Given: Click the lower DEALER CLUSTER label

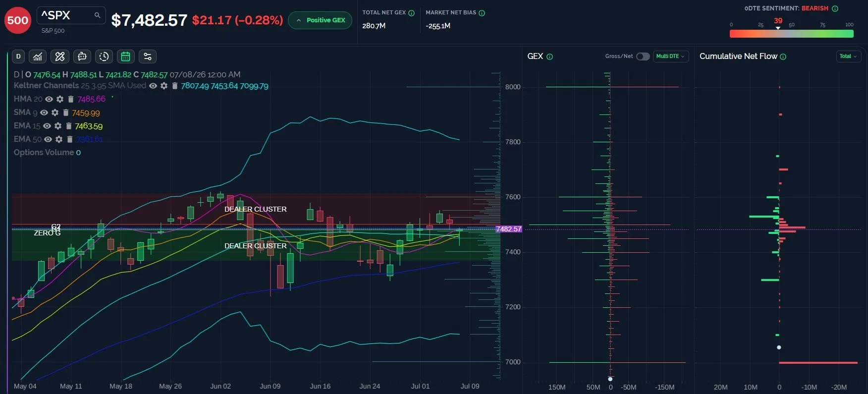Looking at the screenshot, I should coord(256,246).
